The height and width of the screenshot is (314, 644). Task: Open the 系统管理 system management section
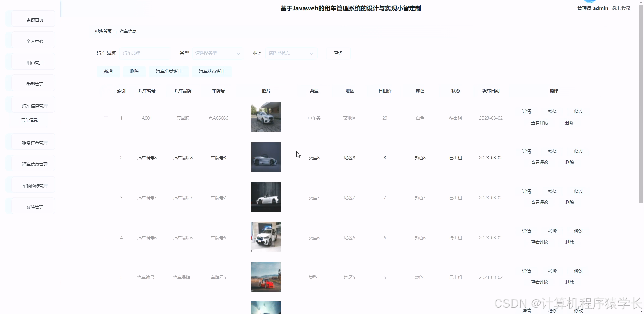34,207
